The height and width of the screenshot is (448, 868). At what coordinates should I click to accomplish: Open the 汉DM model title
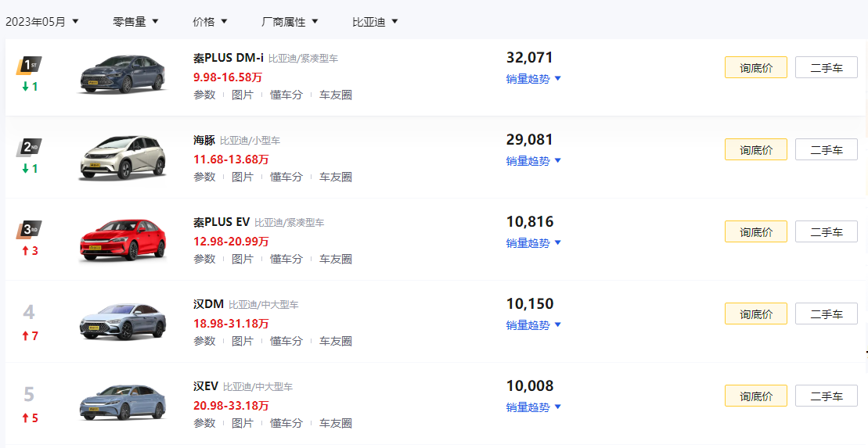[x=208, y=303]
